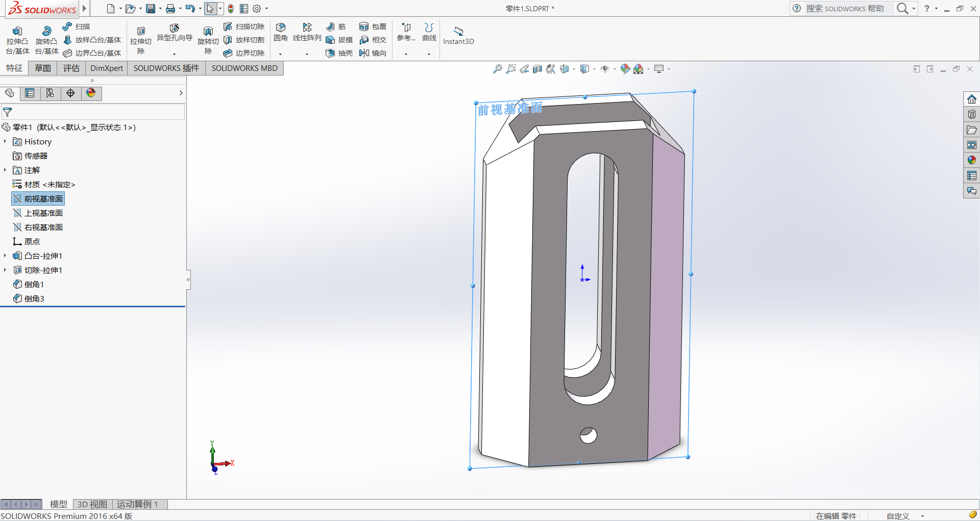The image size is (980, 521).
Task: Click the Mirror (镜向) tool
Action: coord(373,53)
